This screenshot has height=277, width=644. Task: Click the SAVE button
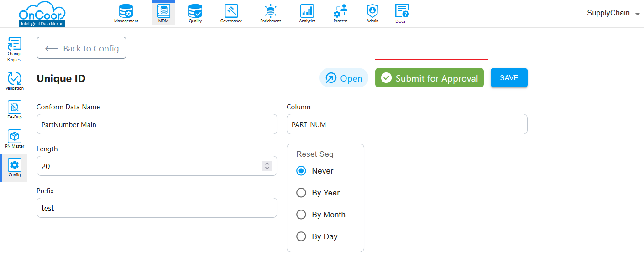(x=509, y=77)
